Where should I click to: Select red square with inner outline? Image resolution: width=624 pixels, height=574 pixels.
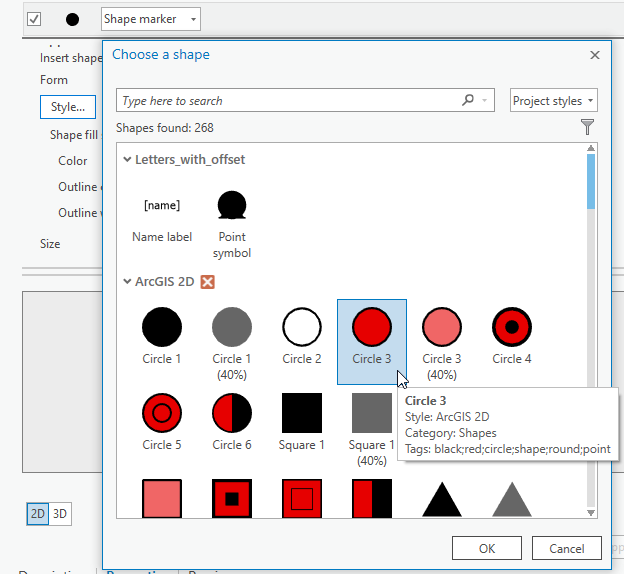(x=302, y=498)
